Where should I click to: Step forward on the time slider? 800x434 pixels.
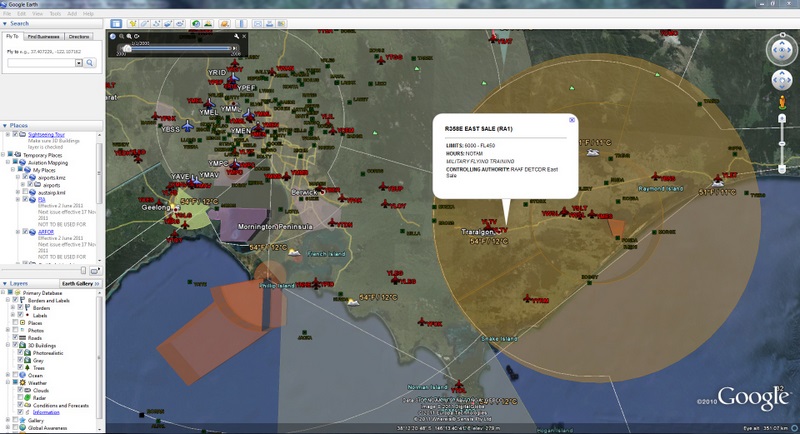(235, 48)
